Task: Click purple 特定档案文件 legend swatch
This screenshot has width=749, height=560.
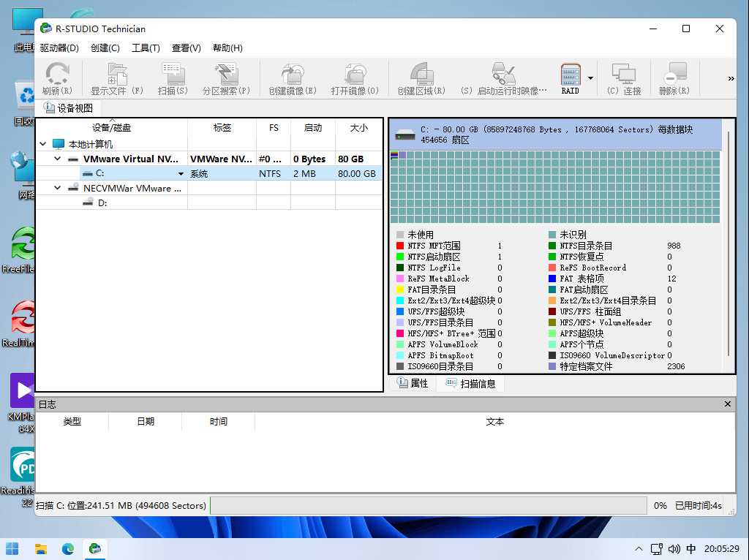Action: 552,367
